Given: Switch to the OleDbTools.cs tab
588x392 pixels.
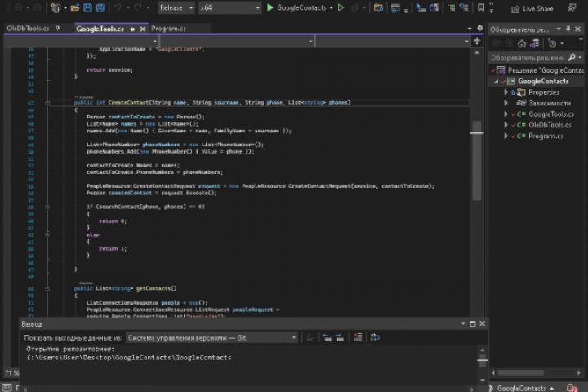Looking at the screenshot, I should 28,28.
